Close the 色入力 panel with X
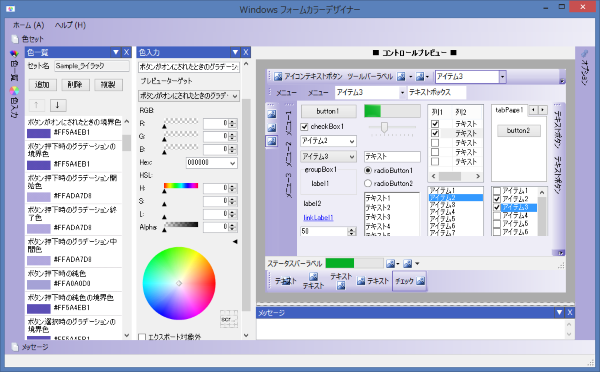The width and height of the screenshot is (600, 372). (246, 52)
